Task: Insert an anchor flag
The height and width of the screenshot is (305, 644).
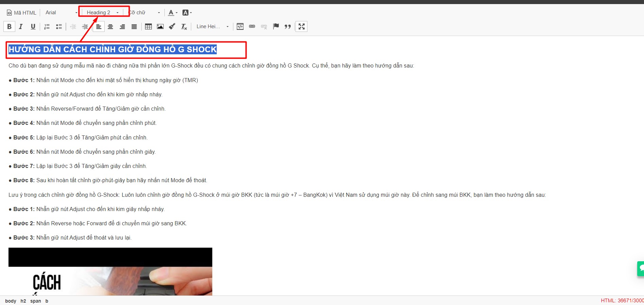Action: [276, 26]
